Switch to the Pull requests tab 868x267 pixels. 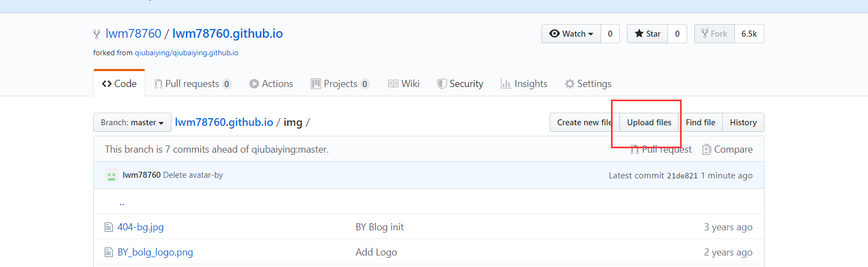point(192,84)
